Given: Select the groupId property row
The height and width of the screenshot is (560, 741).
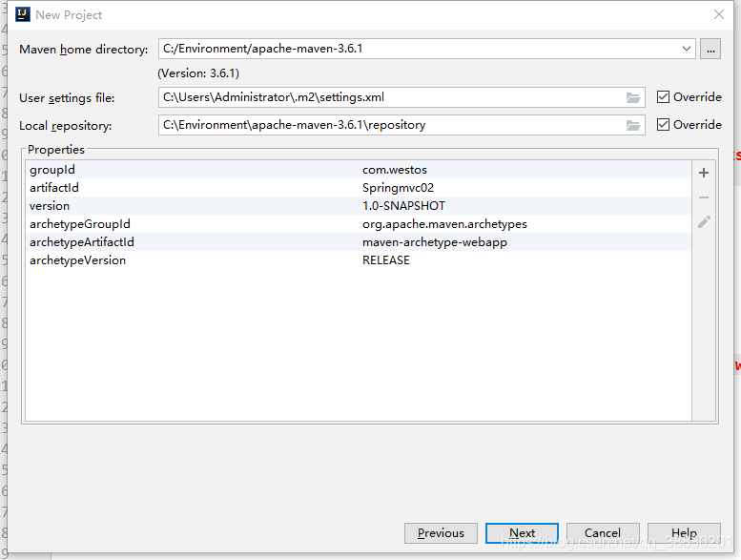Looking at the screenshot, I should click(359, 170).
